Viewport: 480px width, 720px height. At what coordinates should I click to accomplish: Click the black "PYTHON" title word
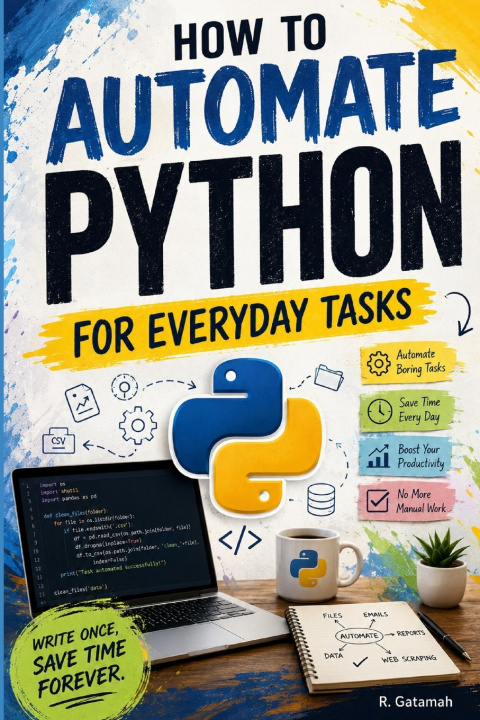pos(254,222)
